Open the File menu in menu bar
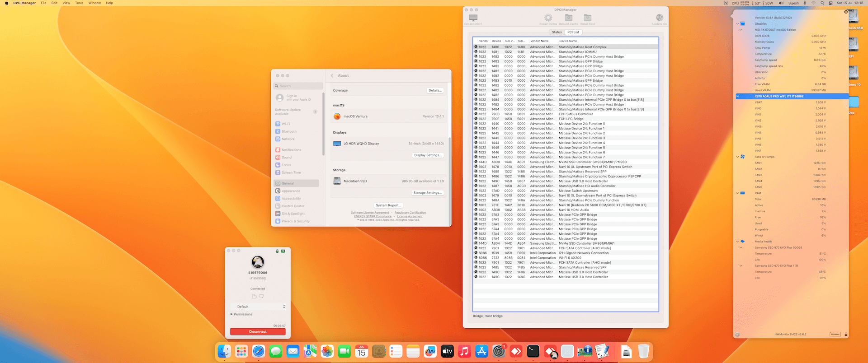This screenshot has width=868, height=363. pyautogui.click(x=43, y=3)
